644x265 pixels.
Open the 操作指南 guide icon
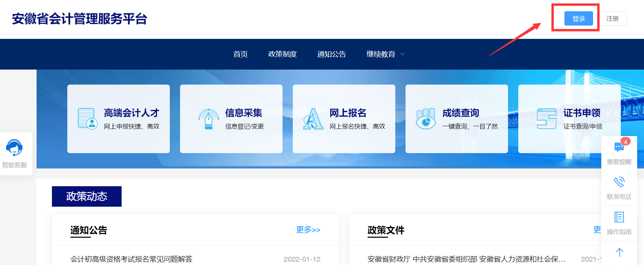point(619,217)
